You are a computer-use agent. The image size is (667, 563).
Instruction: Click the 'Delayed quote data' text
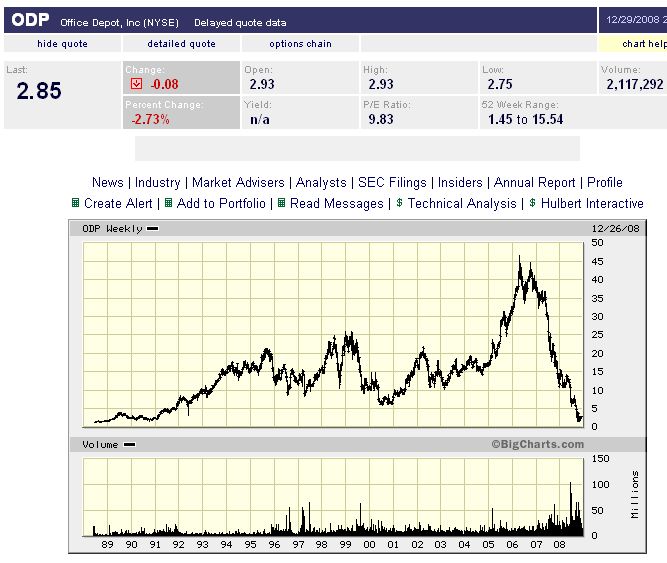pyautogui.click(x=240, y=23)
